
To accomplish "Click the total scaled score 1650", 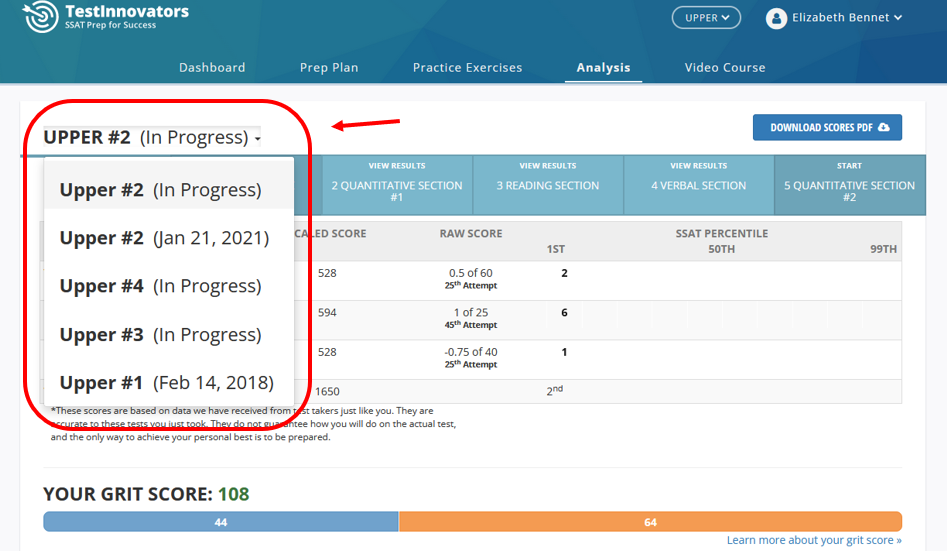I will (327, 392).
